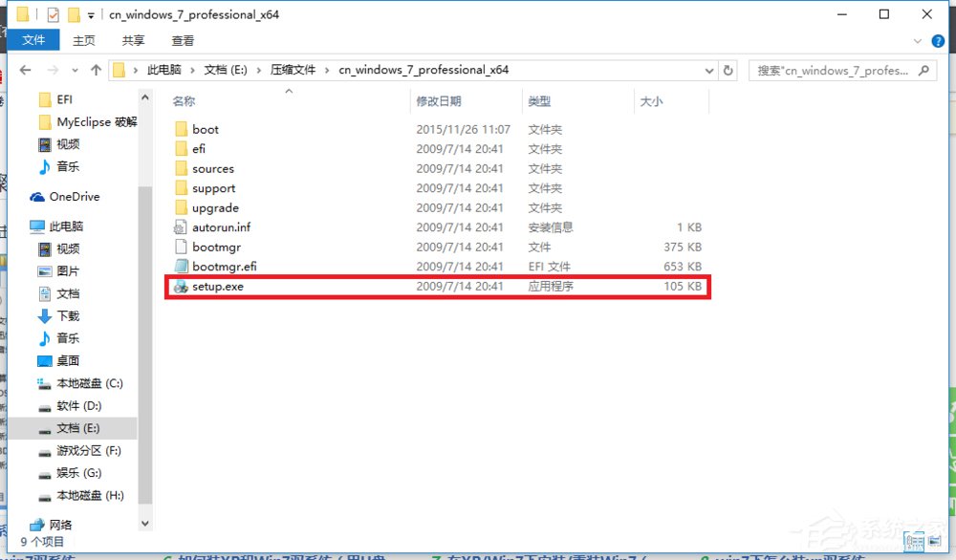Select the bootmgr.efi EFI file icon

pos(182,266)
